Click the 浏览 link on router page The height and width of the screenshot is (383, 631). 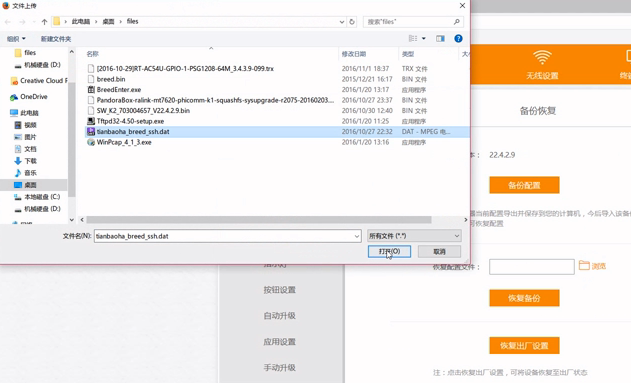tap(598, 266)
